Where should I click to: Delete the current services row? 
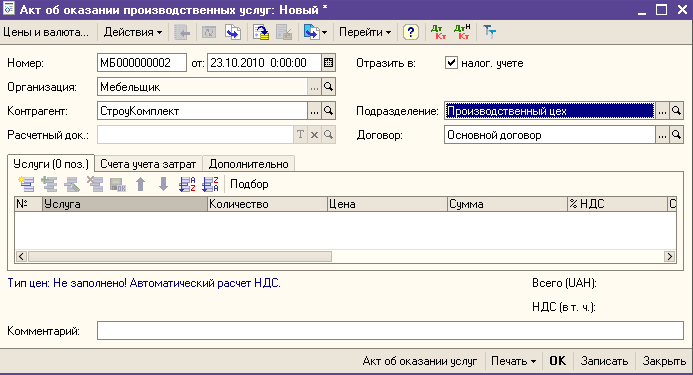pos(95,184)
